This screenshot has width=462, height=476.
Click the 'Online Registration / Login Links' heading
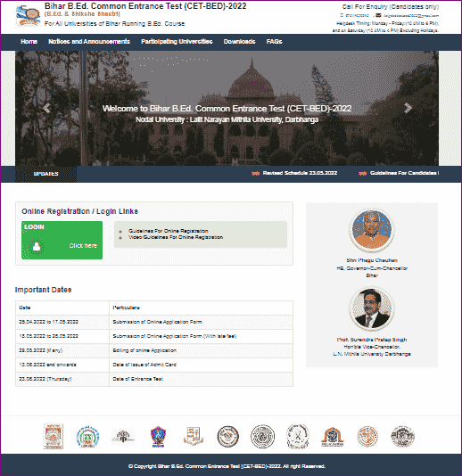pos(79,211)
